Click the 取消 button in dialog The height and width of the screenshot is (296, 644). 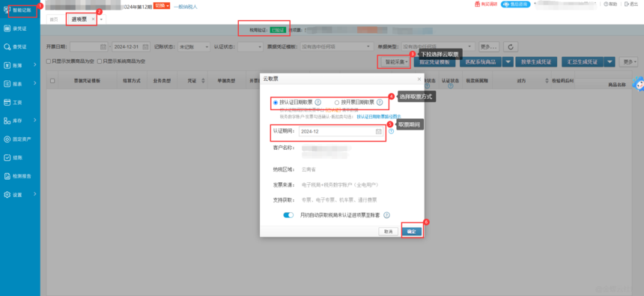(389, 232)
